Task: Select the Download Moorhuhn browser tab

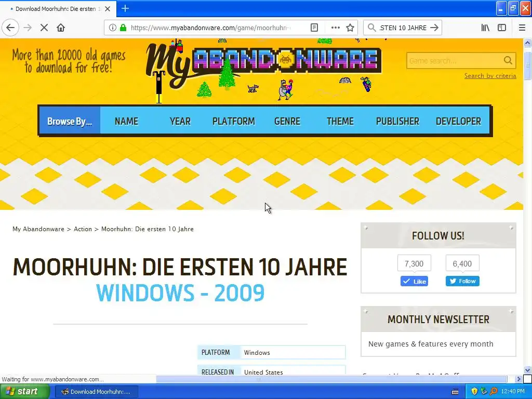Action: pos(58,9)
